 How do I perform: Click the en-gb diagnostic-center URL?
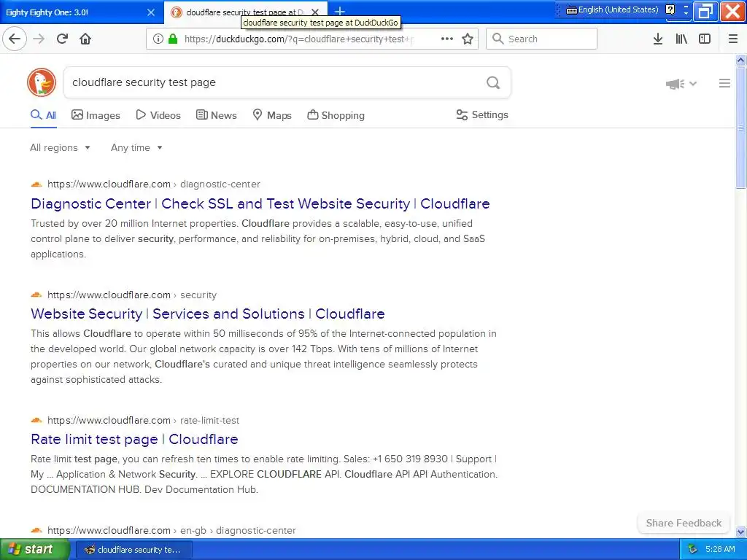click(171, 531)
